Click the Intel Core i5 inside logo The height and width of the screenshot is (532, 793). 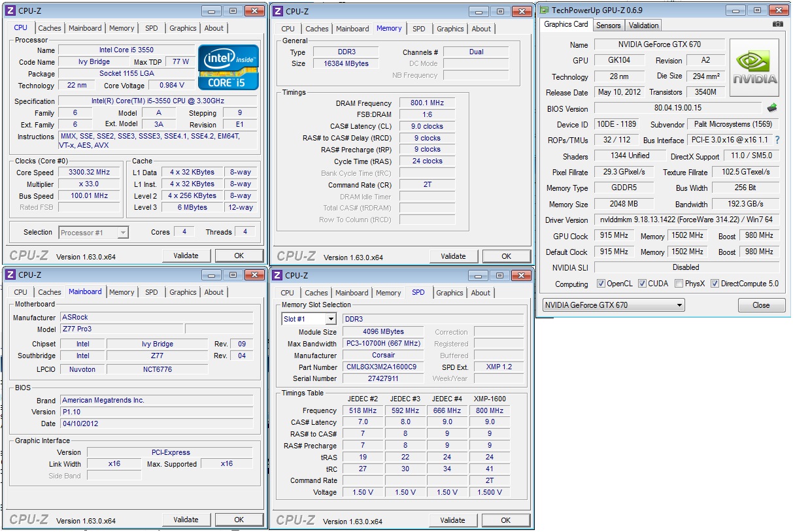pos(229,67)
